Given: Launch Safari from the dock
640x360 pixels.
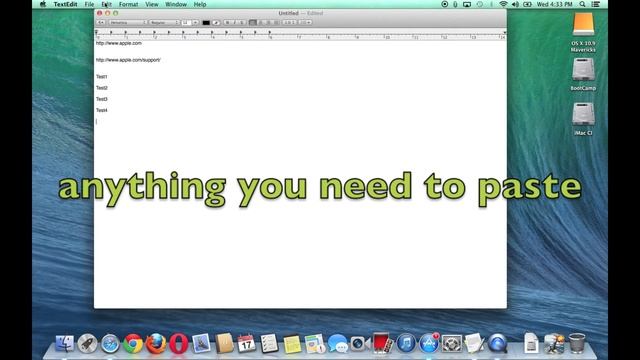Looking at the screenshot, I should pos(110,343).
